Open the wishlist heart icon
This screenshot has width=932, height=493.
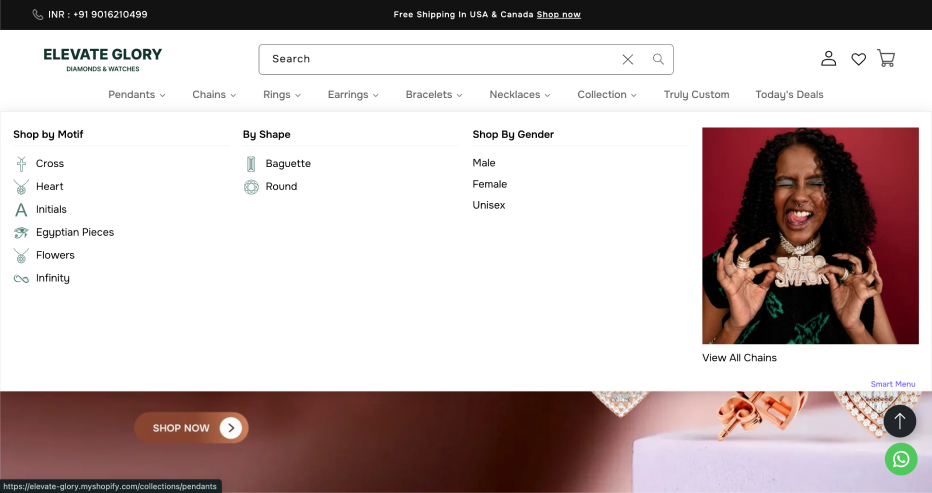tap(858, 59)
